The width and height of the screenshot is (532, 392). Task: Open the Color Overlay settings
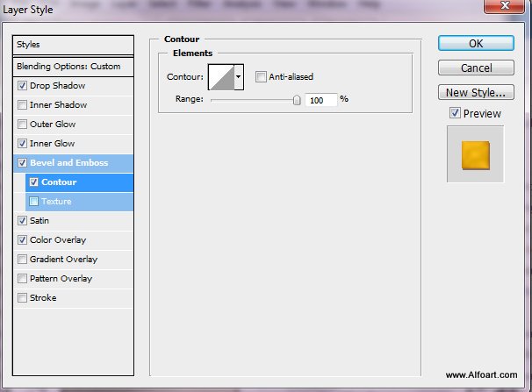click(x=58, y=240)
